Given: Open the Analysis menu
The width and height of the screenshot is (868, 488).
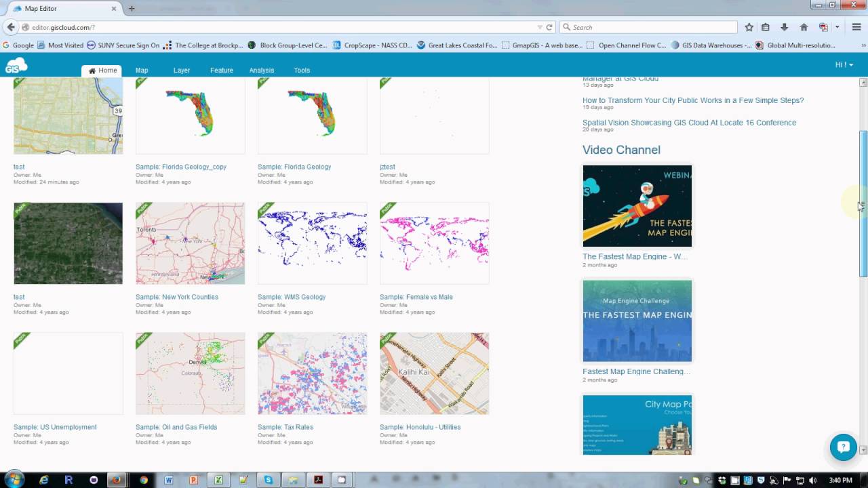Looking at the screenshot, I should pos(261,70).
